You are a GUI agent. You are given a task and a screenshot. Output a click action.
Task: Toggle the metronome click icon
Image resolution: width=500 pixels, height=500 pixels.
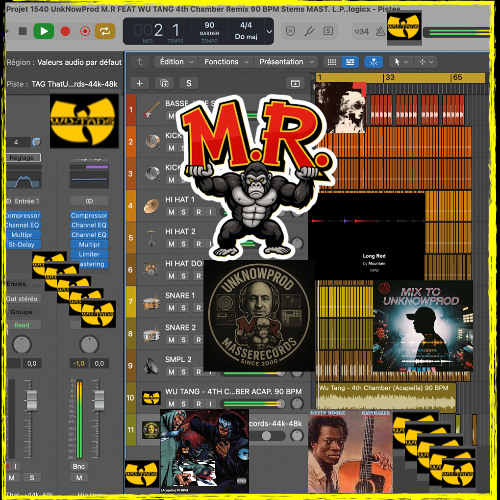380,32
